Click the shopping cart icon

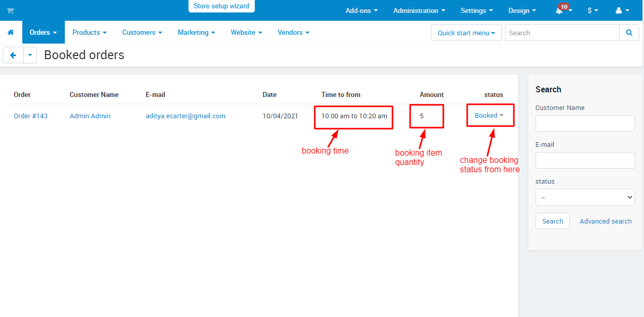click(x=10, y=10)
